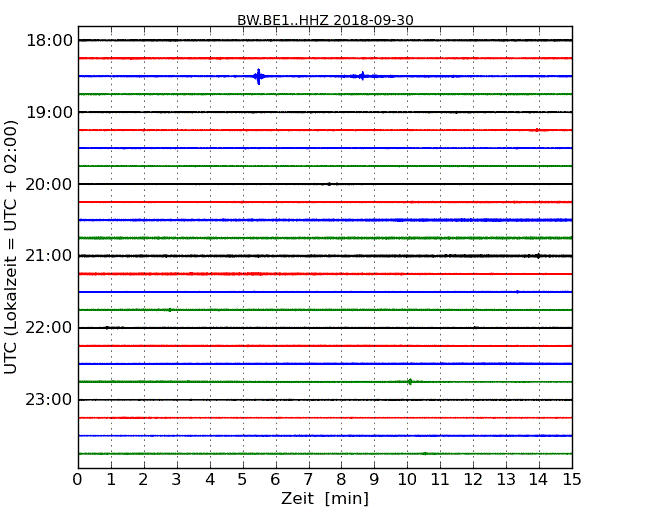Click the x-axis tick label 2
The image size is (650, 520).
[143, 480]
